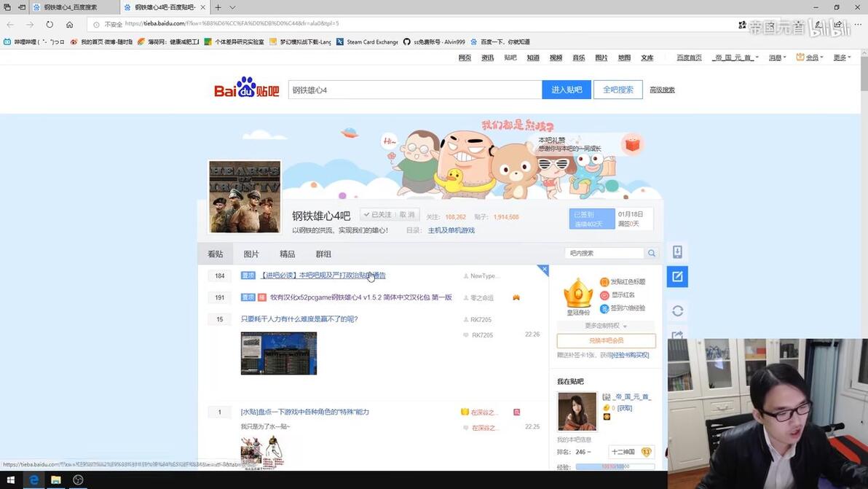Click the 本吧礼赞 gift box icon
Screen dimensions: 868x489
(x=632, y=144)
